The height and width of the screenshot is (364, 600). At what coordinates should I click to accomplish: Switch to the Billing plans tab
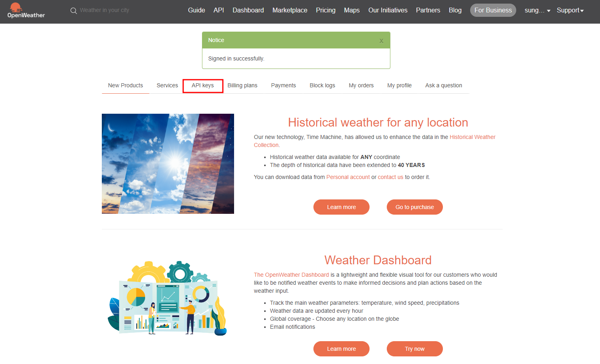[242, 85]
